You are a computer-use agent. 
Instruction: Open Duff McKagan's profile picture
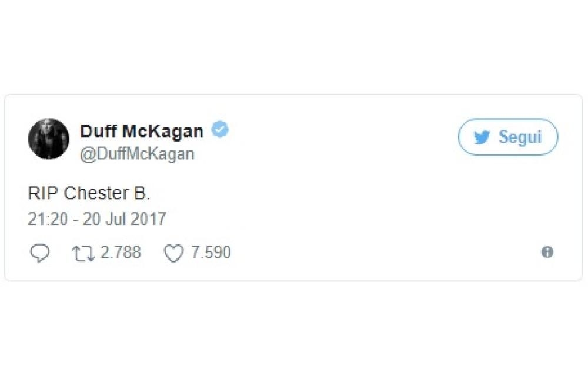[x=49, y=139]
